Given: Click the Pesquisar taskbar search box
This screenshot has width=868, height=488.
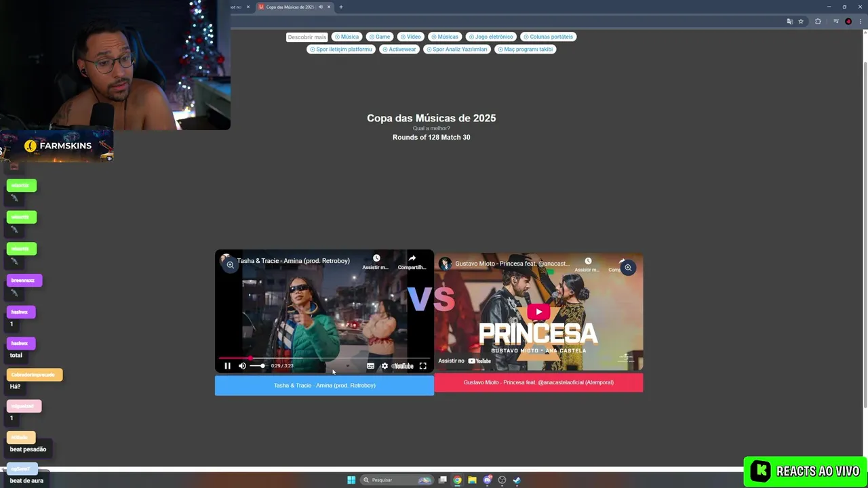Looking at the screenshot, I should coord(397,480).
